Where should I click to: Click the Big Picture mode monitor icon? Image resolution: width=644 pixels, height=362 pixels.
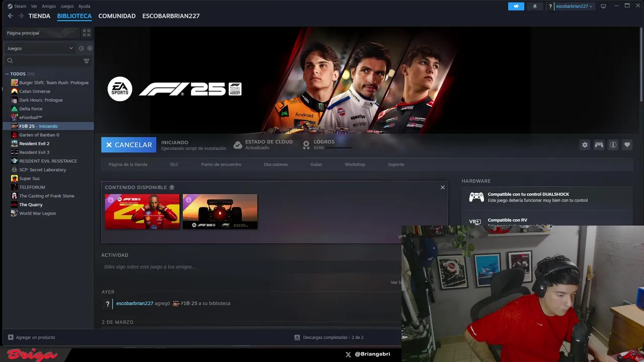(x=603, y=6)
